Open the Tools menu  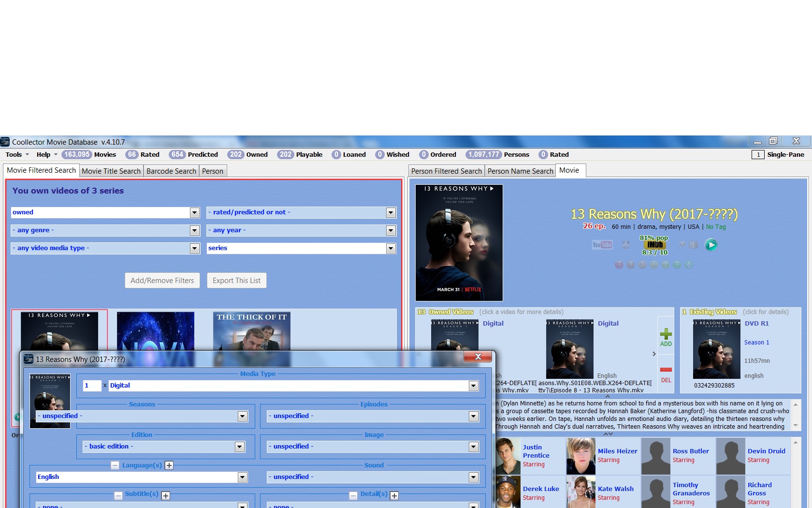pos(17,155)
